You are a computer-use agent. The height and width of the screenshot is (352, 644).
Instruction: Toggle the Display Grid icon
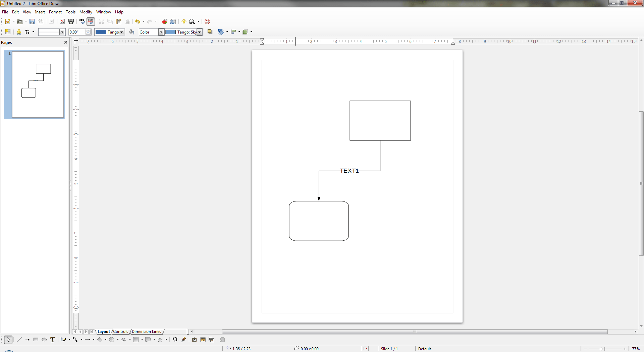(8, 32)
